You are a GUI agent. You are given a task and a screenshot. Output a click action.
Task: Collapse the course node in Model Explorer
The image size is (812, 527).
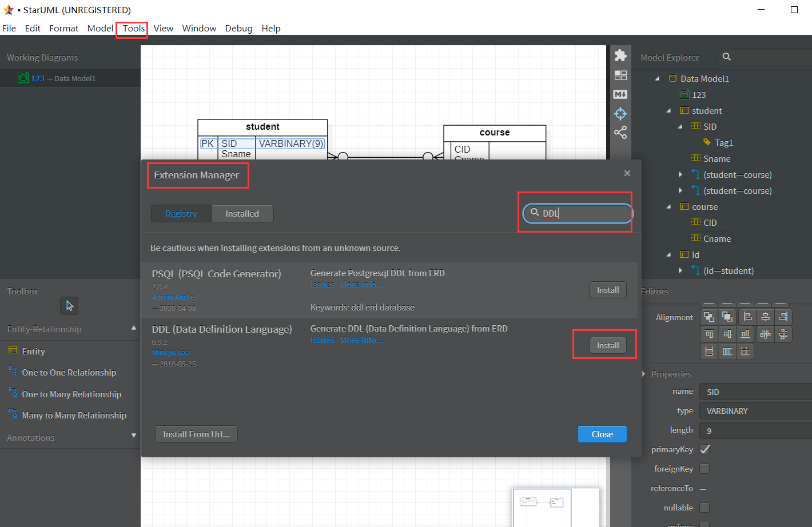[668, 207]
